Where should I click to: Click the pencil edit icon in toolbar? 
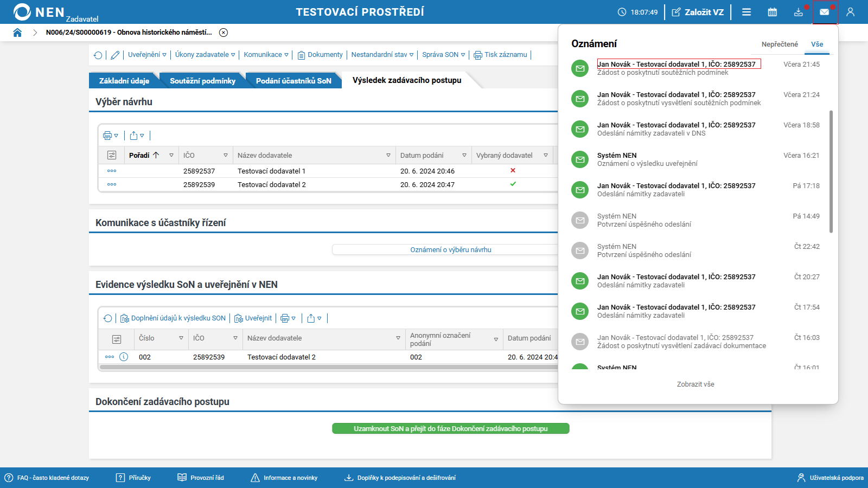click(115, 55)
